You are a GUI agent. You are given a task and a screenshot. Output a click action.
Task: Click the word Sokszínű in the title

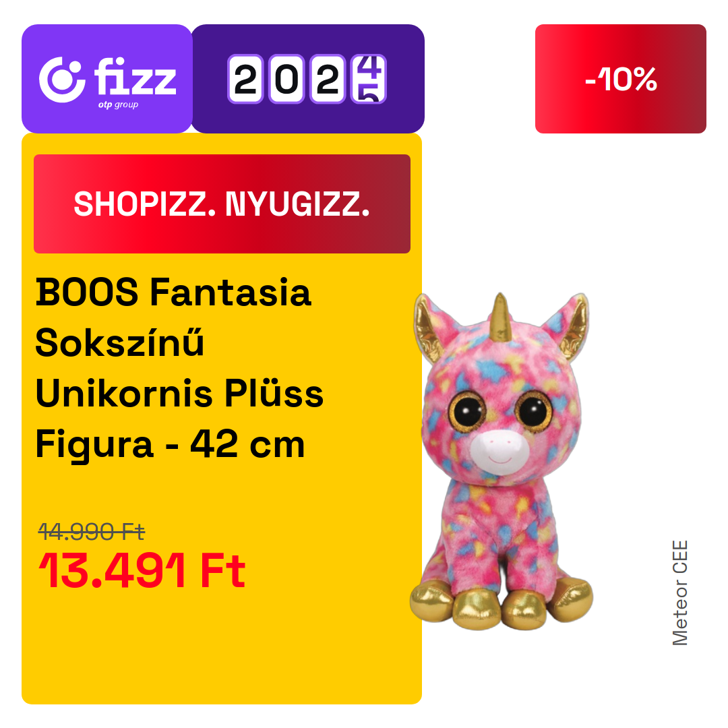(120, 342)
